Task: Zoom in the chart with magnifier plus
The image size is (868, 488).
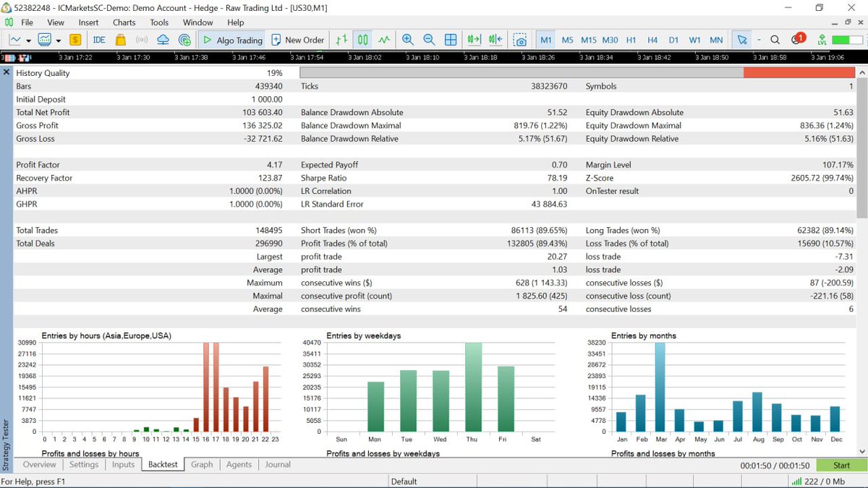Action: click(408, 40)
